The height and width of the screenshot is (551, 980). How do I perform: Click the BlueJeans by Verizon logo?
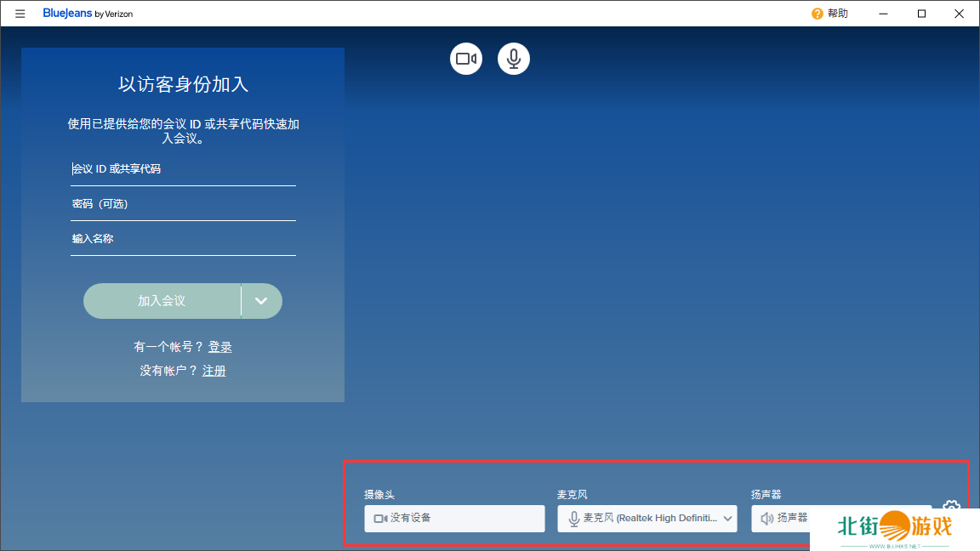[88, 14]
